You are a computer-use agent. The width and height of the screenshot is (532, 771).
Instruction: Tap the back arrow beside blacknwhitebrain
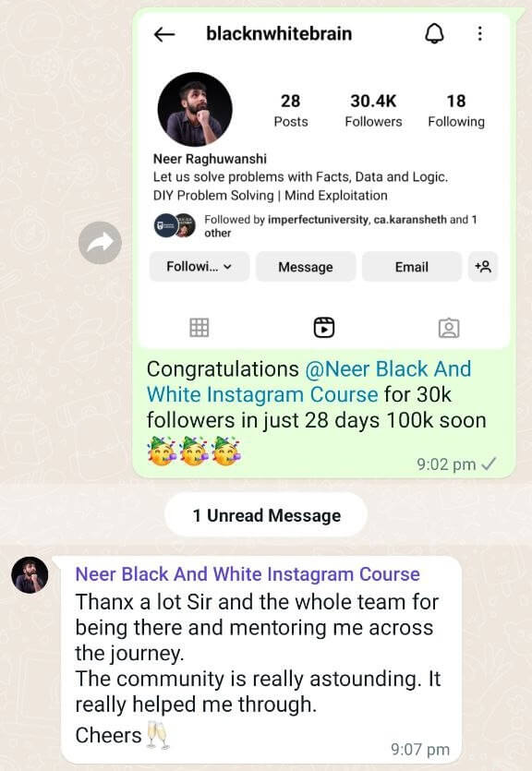164,34
